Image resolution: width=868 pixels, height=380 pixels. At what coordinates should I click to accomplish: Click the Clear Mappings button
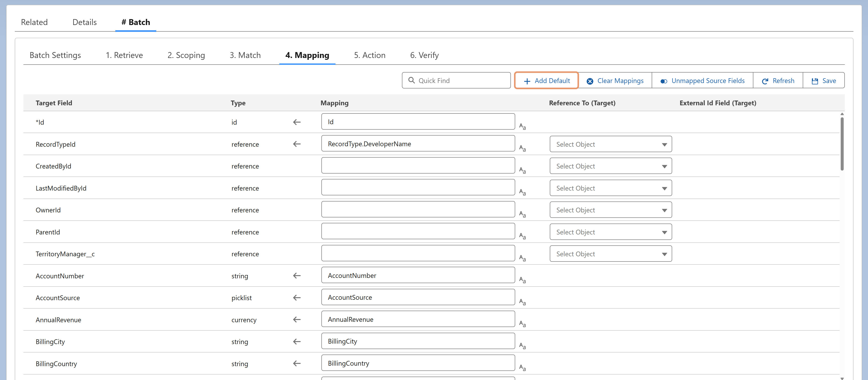coord(615,81)
